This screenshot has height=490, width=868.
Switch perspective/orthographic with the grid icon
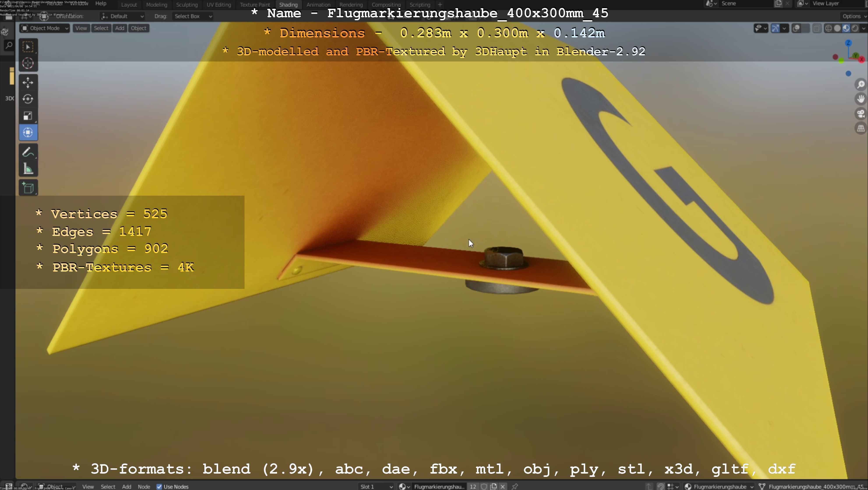[x=861, y=128]
